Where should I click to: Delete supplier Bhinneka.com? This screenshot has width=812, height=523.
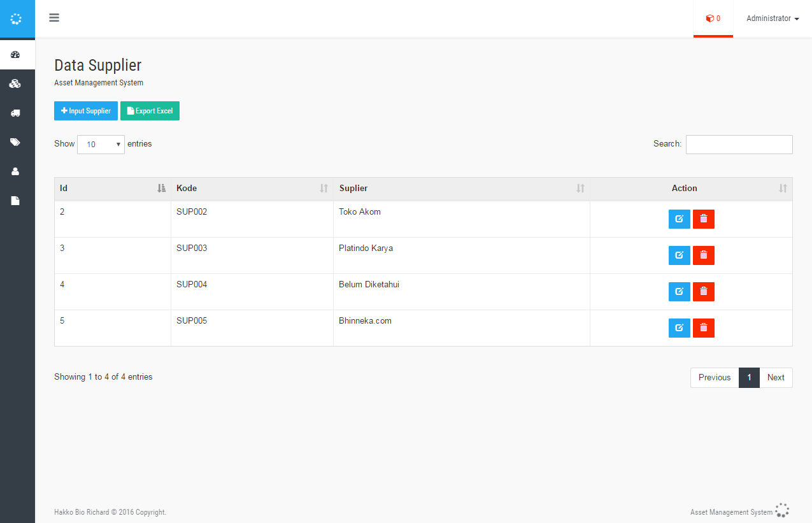(x=704, y=328)
